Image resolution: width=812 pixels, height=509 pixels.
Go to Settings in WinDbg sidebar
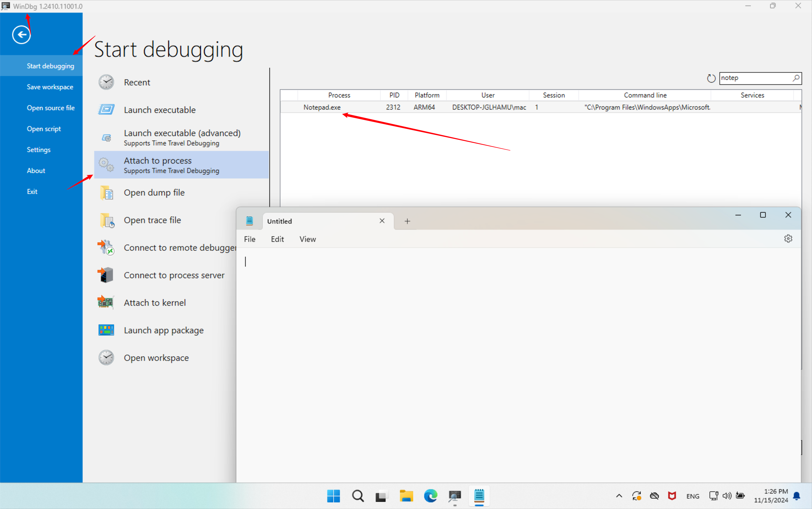pyautogui.click(x=39, y=150)
